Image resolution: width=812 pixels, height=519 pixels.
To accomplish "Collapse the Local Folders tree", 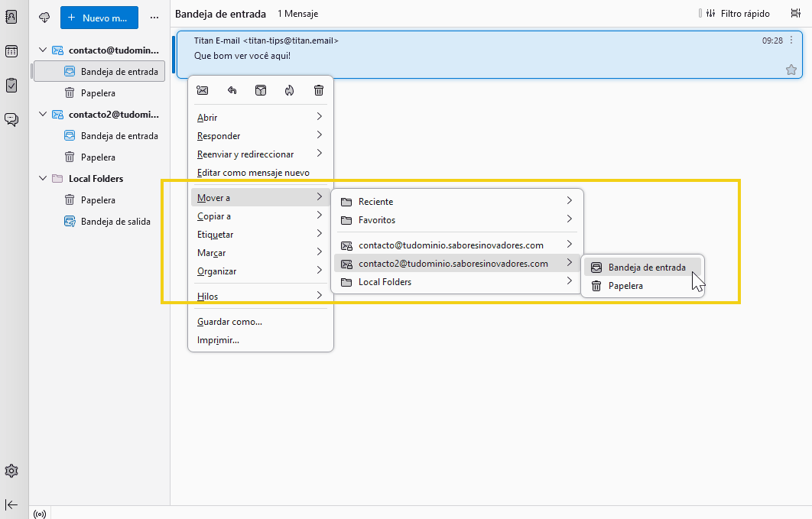I will 43,179.
